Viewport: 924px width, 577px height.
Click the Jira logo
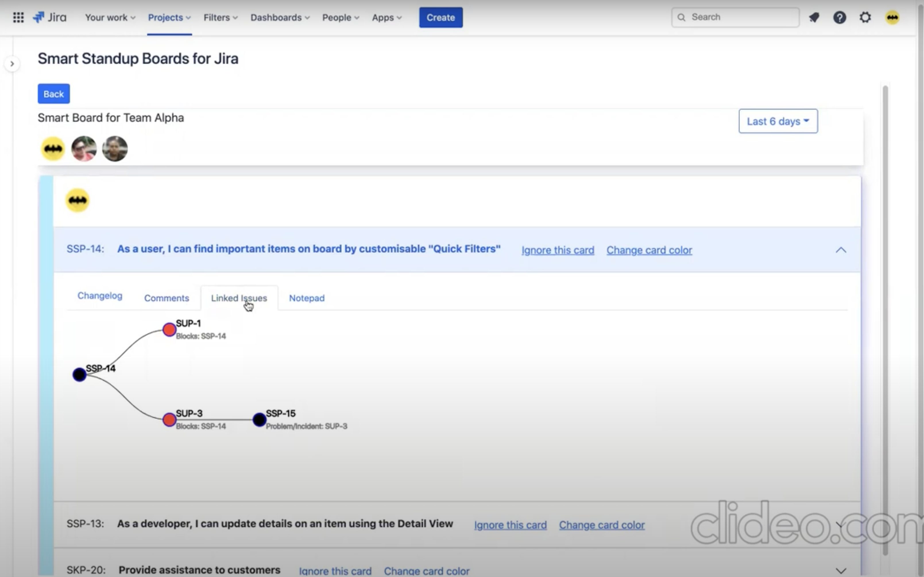click(50, 18)
